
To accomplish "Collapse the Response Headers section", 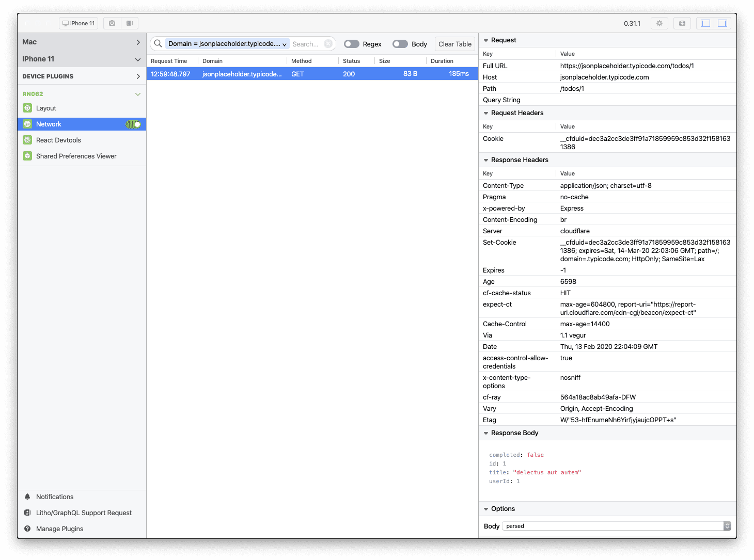I will (x=486, y=159).
